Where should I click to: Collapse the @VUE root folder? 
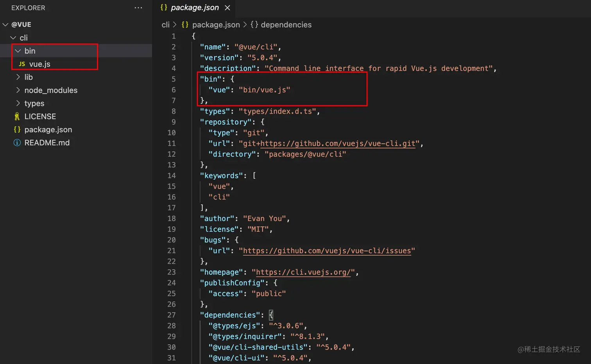[x=5, y=25]
